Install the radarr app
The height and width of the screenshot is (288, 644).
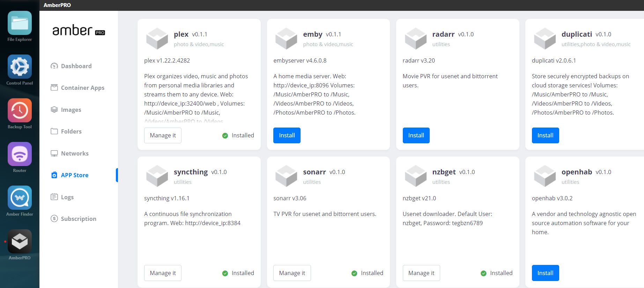pos(416,135)
